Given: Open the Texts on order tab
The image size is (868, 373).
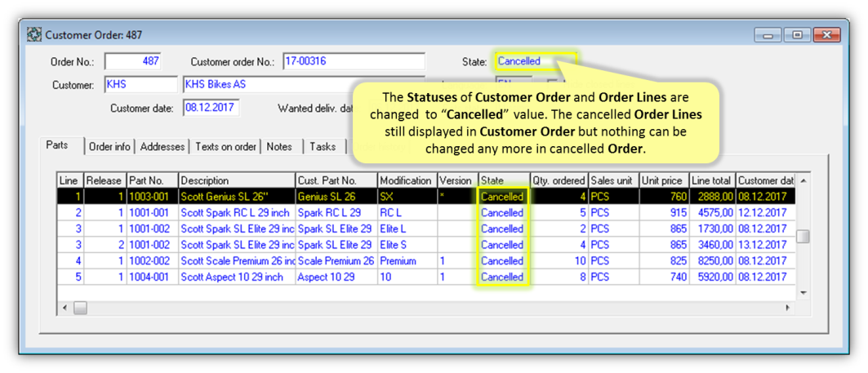Looking at the screenshot, I should (x=225, y=147).
